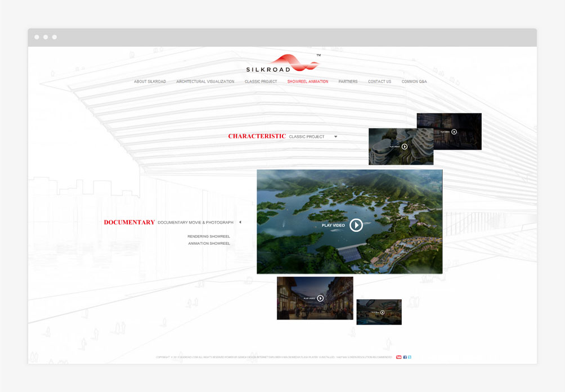This screenshot has height=392, width=565.
Task: Click the Silkroad logo
Action: (x=283, y=64)
